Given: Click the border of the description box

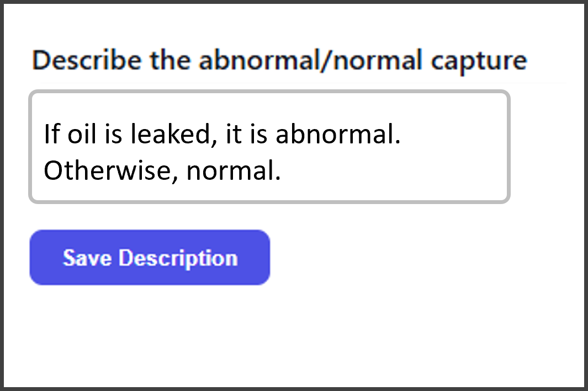Looking at the screenshot, I should [x=268, y=92].
